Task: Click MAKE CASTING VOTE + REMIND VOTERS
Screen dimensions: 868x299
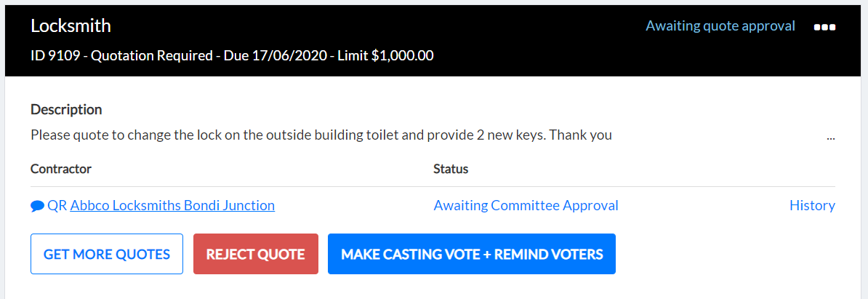Action: pos(472,254)
